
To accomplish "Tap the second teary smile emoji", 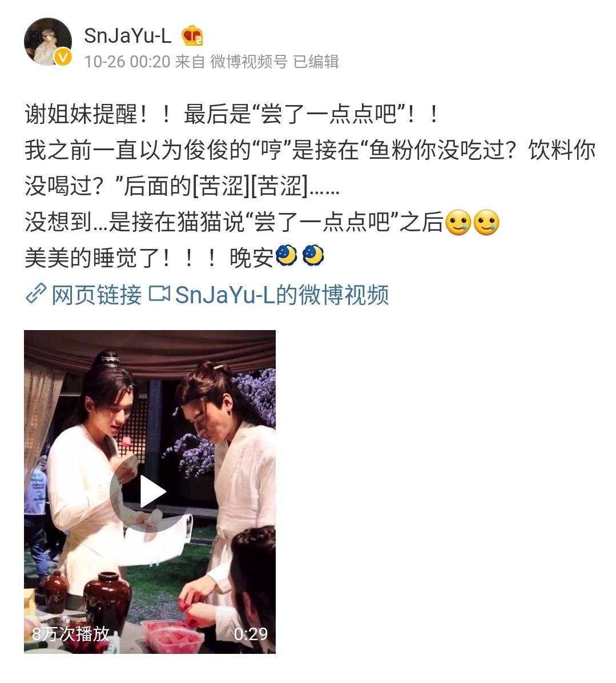I will click(x=486, y=223).
